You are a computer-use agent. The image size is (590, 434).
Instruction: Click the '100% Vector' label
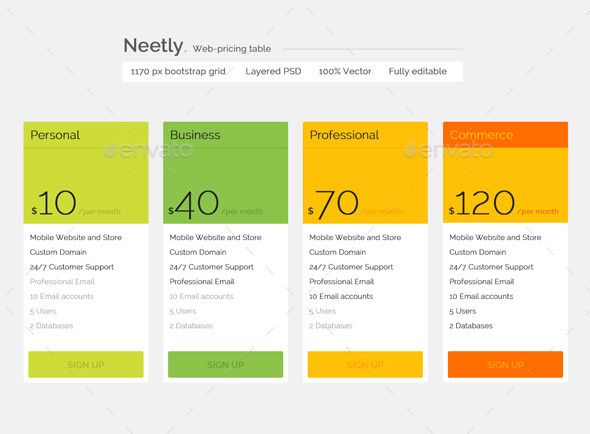click(x=345, y=71)
